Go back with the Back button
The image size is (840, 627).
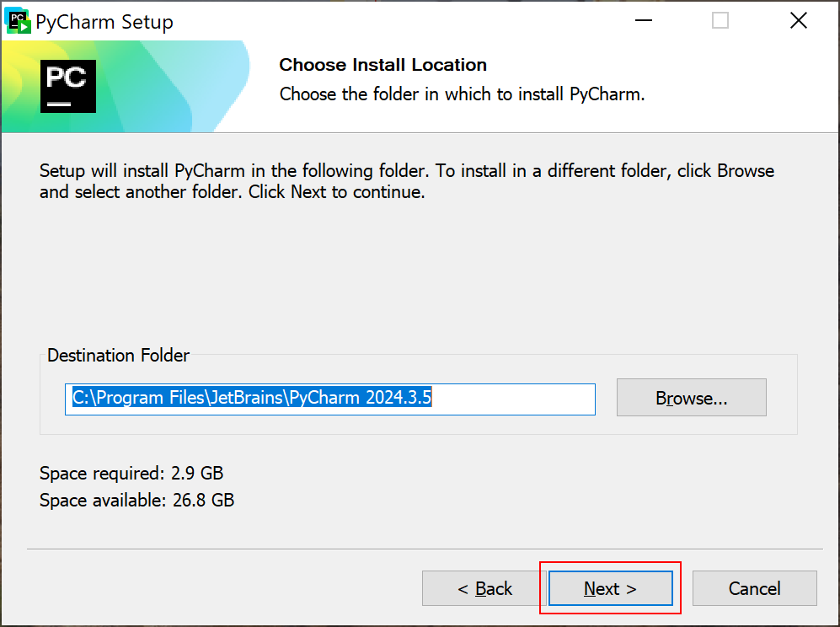click(484, 588)
